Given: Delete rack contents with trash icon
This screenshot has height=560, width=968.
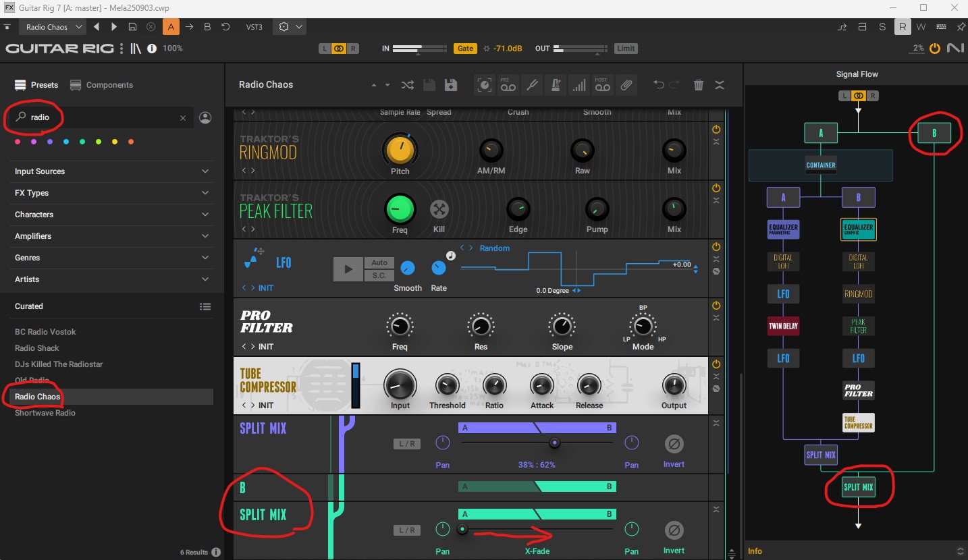Looking at the screenshot, I should pos(699,85).
